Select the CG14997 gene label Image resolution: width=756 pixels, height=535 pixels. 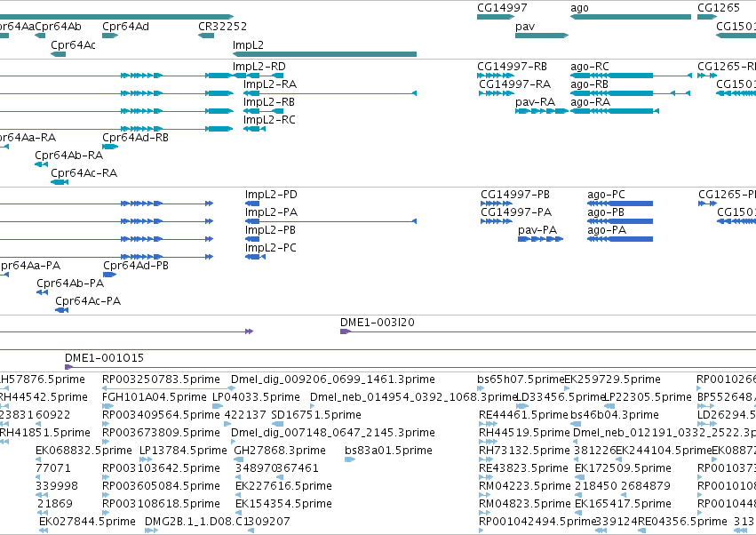coord(502,8)
